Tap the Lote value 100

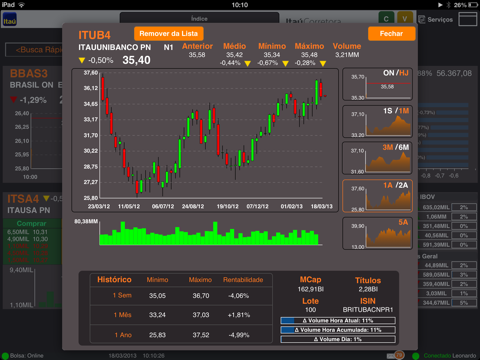(x=310, y=310)
